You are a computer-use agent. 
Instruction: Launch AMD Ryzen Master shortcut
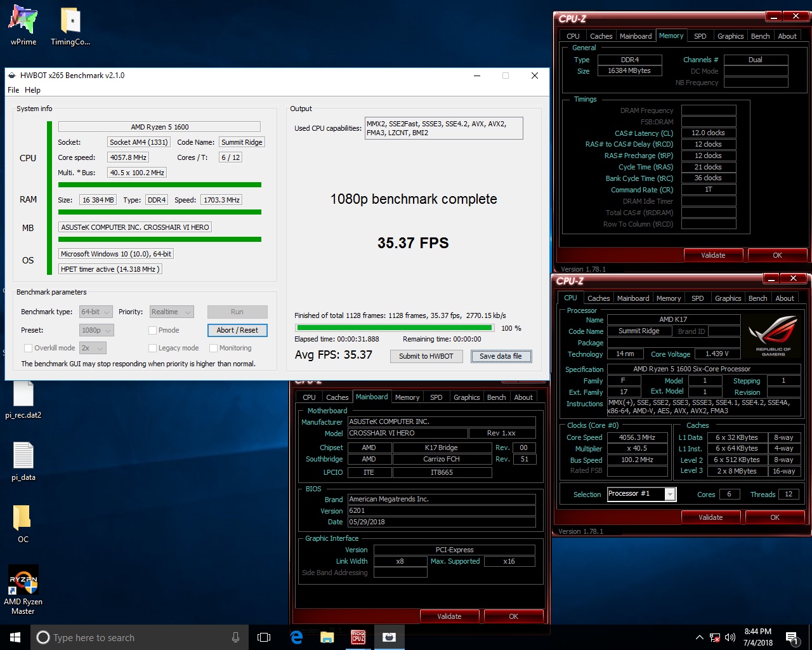(23, 590)
